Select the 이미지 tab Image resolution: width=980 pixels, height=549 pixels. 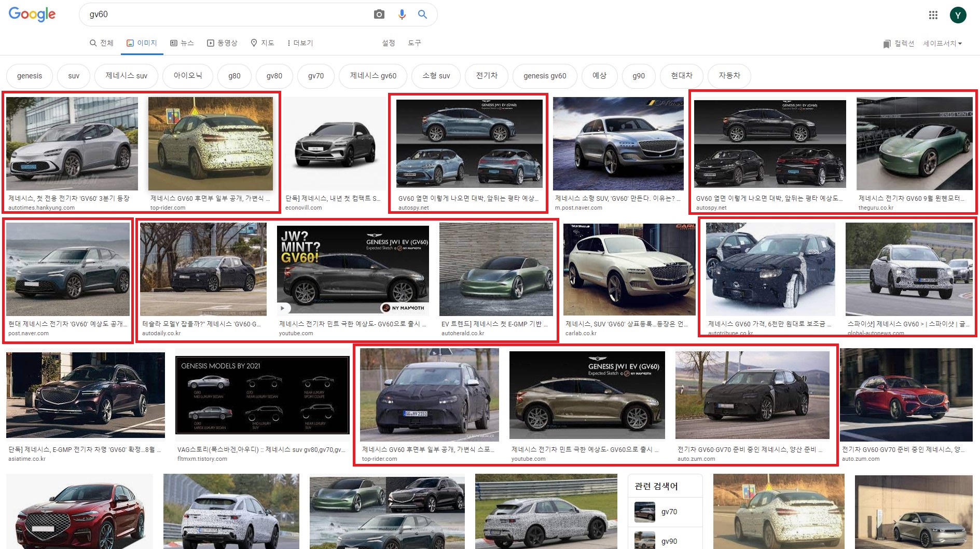click(142, 43)
